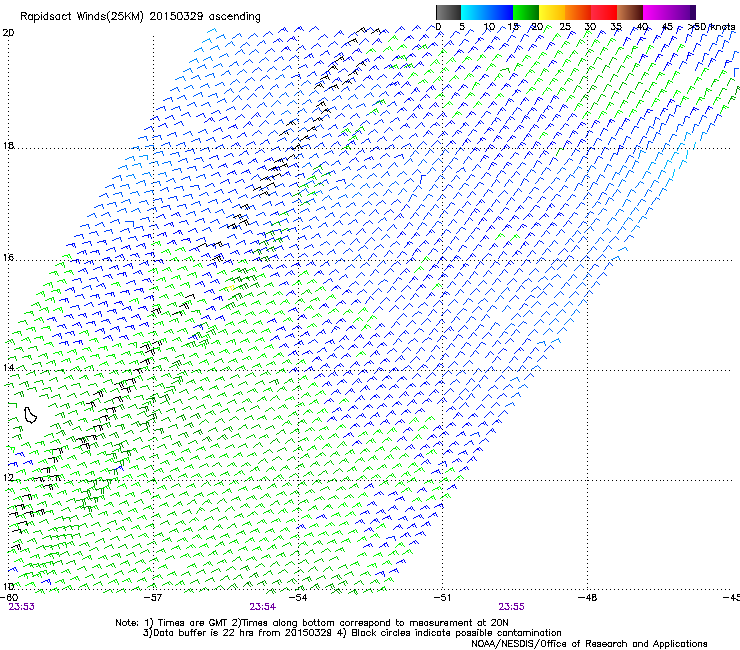
Task: Click the longitude label '-60'
Action: point(9,598)
